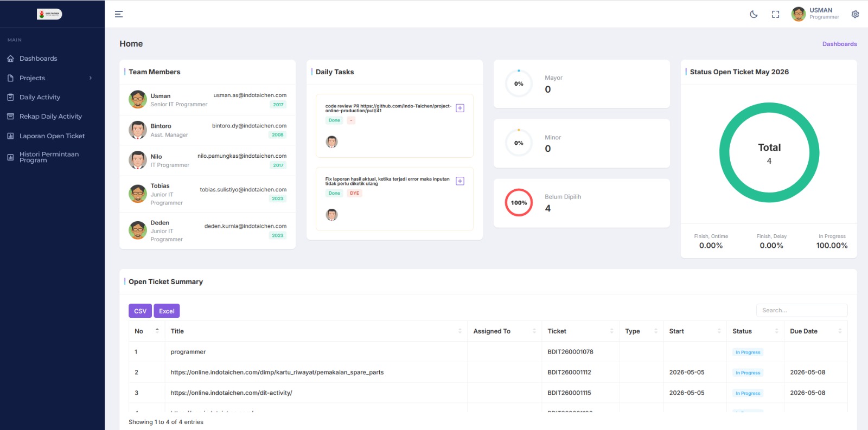868x430 pixels.
Task: Click the Dashboards breadcrumb link
Action: [x=839, y=44]
